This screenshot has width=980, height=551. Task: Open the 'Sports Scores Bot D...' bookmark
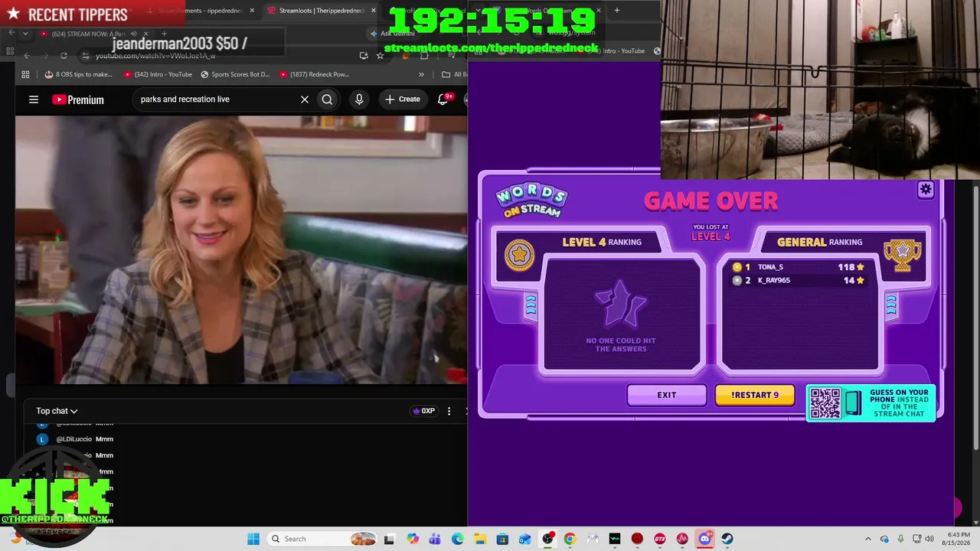coord(236,74)
